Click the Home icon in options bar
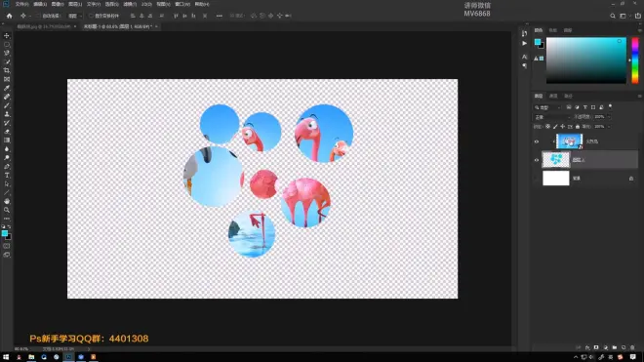The image size is (644, 362). pos(10,16)
